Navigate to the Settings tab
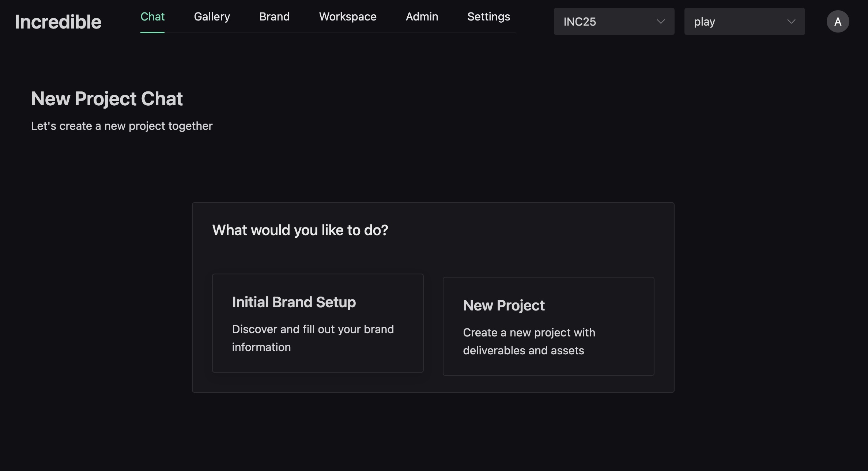 488,17
